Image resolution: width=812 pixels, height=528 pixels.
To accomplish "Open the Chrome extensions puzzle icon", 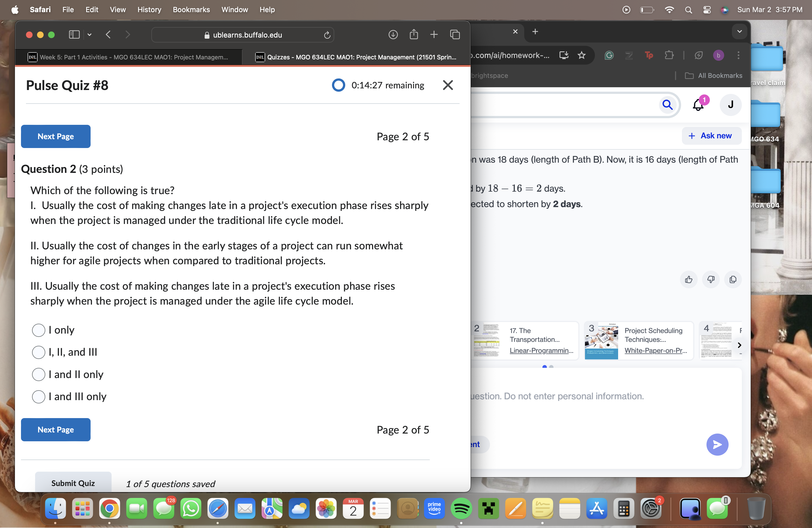I will click(669, 55).
